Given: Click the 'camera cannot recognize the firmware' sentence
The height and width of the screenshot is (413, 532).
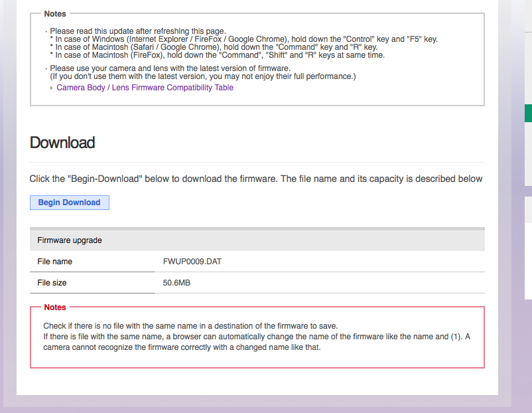Looking at the screenshot, I should [182, 347].
